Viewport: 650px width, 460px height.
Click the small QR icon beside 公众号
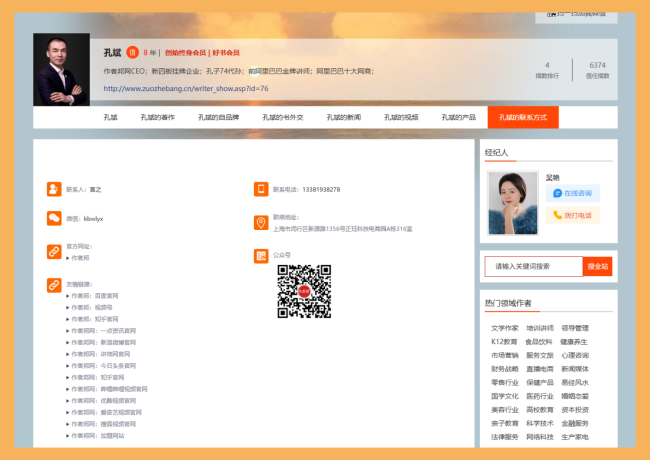[261, 256]
